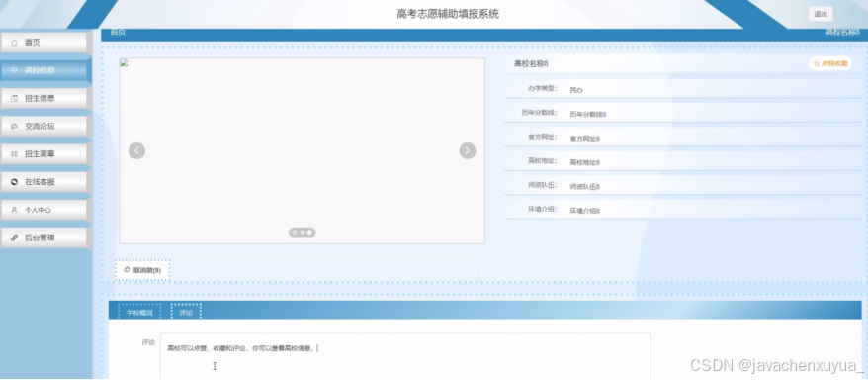Click the 师资队伍8 value
This screenshot has width=868, height=380.
[x=584, y=187]
